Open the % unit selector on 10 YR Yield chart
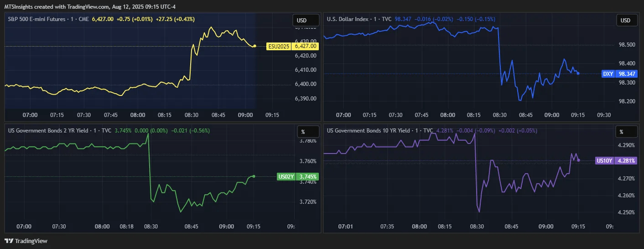Viewport: 644px width, 249px height. tap(621, 132)
